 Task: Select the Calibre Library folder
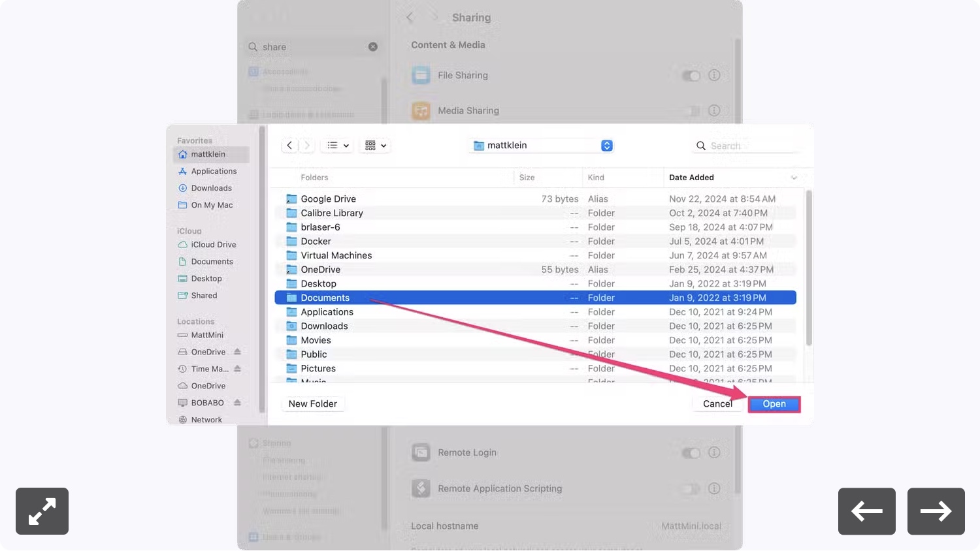click(x=535, y=213)
